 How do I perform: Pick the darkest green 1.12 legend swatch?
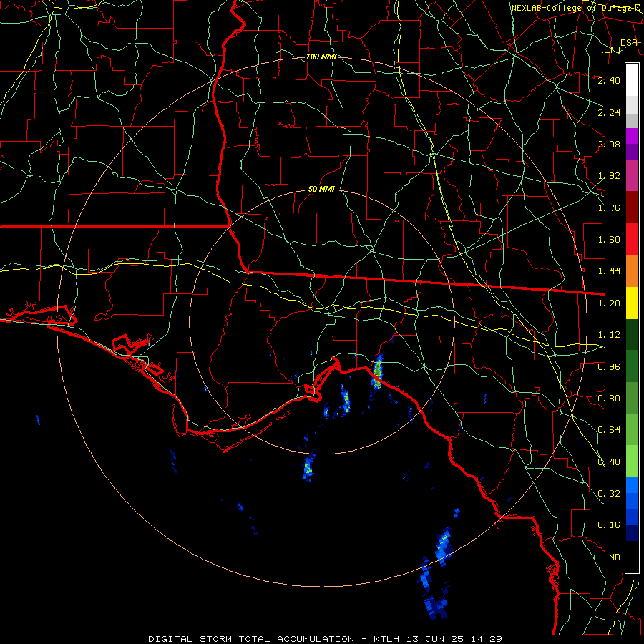coord(632,334)
